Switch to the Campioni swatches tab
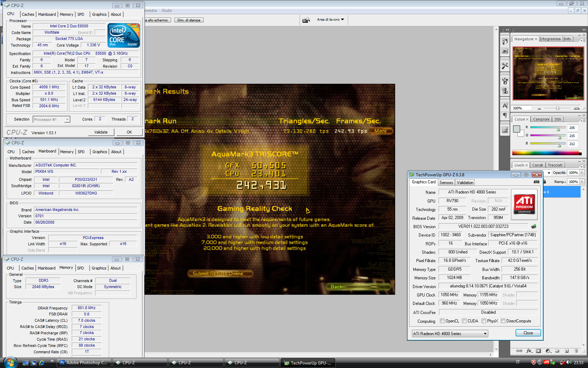The width and height of the screenshot is (588, 368). [541, 119]
